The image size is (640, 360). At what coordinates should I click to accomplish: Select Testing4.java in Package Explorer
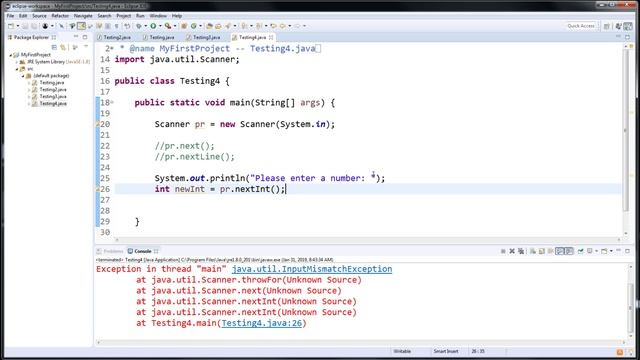click(53, 104)
